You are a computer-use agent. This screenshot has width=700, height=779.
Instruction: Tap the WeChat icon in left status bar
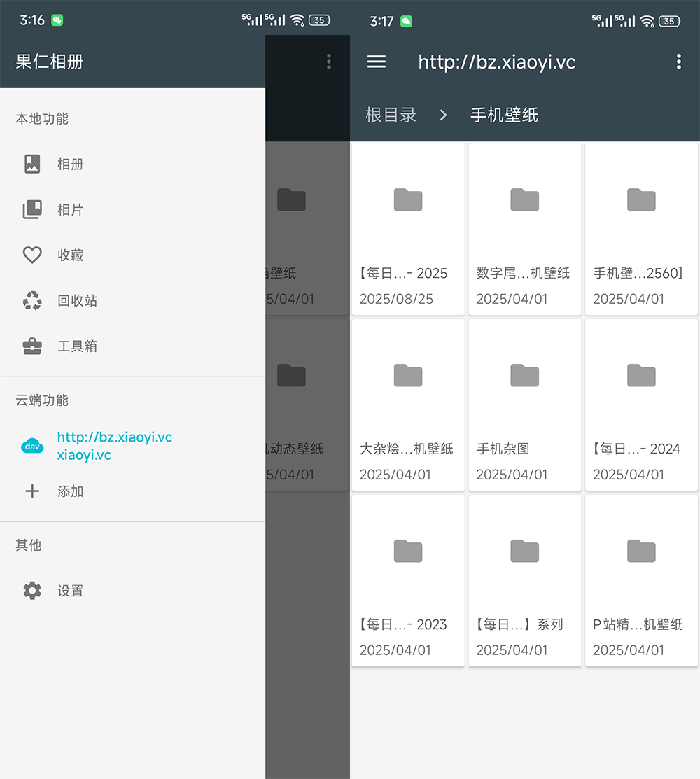tap(57, 20)
